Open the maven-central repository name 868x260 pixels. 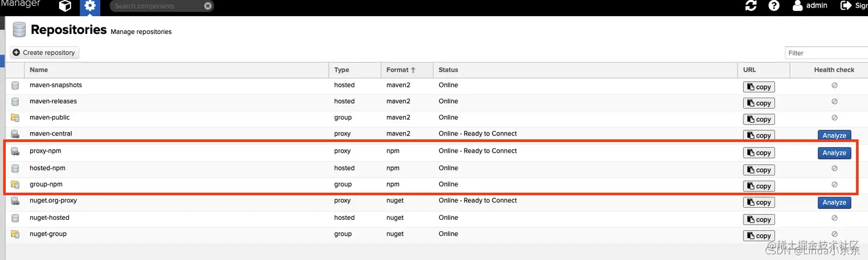(51, 133)
